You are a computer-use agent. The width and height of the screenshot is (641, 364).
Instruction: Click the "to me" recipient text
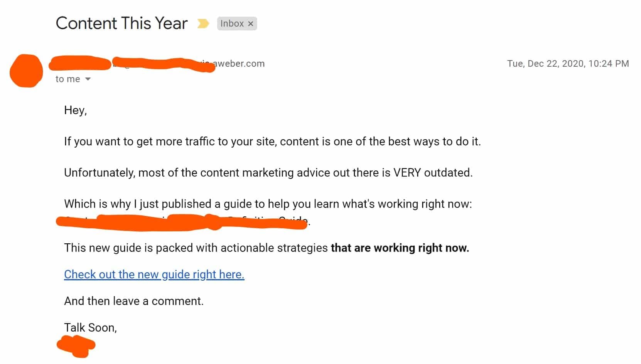(68, 79)
